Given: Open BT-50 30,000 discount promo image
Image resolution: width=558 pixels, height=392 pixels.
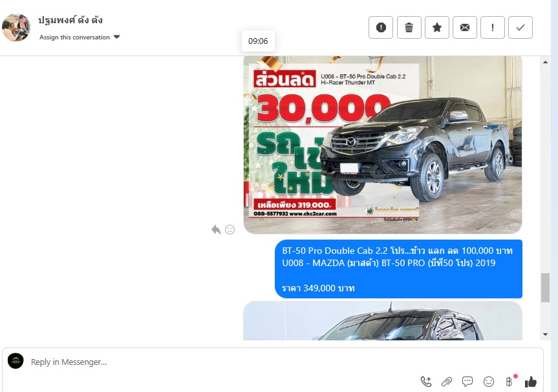Looking at the screenshot, I should coord(383,145).
